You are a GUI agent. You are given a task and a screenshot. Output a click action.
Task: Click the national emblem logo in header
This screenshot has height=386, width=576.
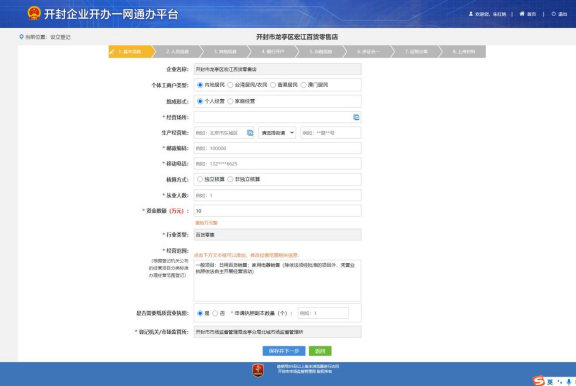click(34, 14)
